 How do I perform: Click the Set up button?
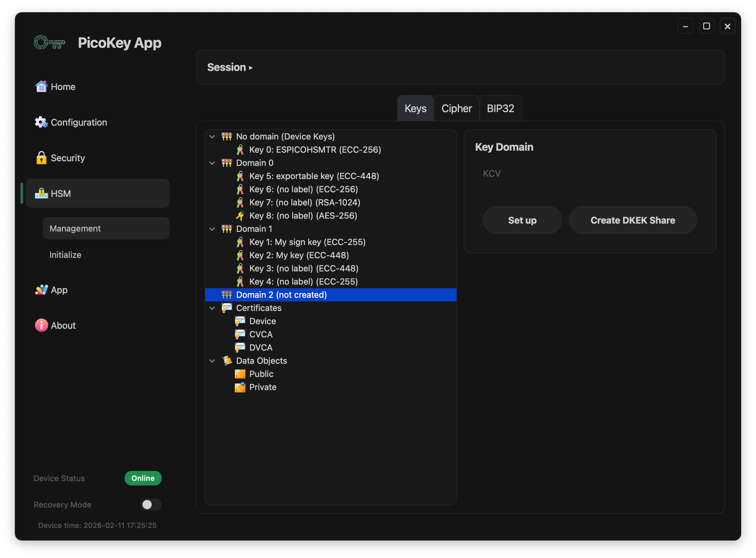pos(522,220)
